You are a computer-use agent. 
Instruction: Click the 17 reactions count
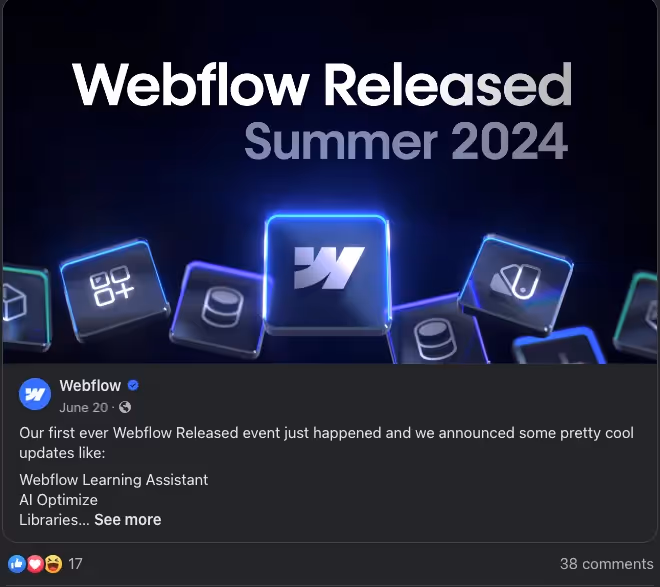click(x=75, y=563)
